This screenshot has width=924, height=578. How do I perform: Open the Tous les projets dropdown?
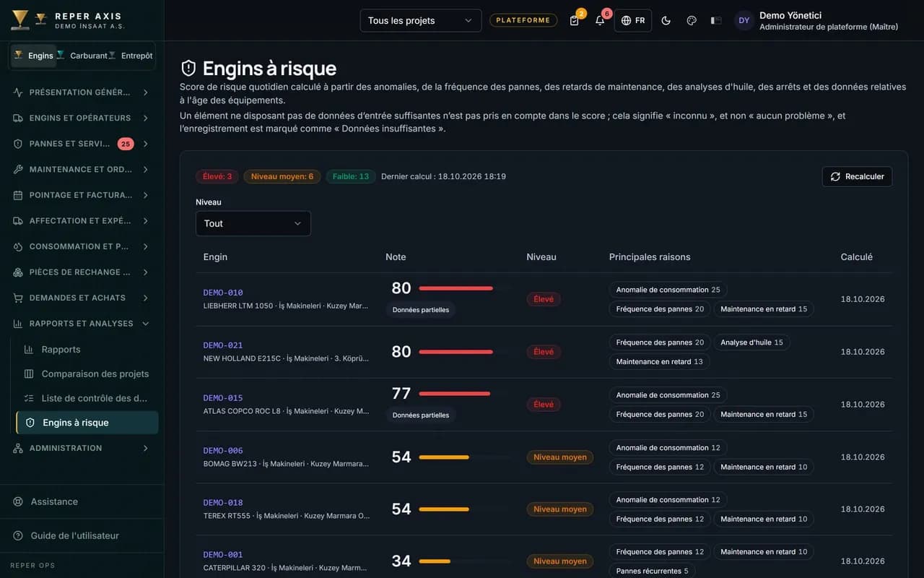tap(421, 20)
